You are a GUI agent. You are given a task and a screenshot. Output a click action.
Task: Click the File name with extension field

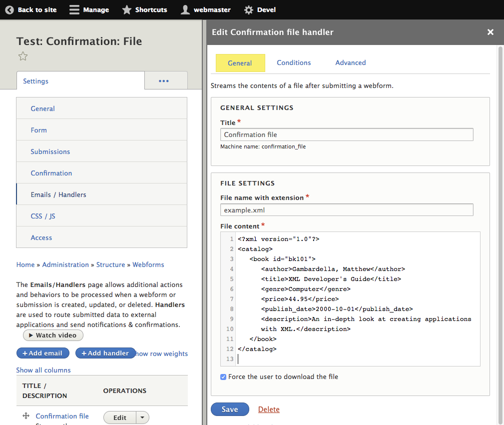347,210
